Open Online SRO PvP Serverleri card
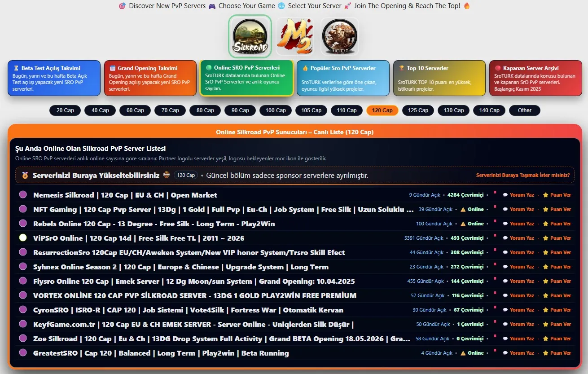The image size is (588, 374). point(246,78)
